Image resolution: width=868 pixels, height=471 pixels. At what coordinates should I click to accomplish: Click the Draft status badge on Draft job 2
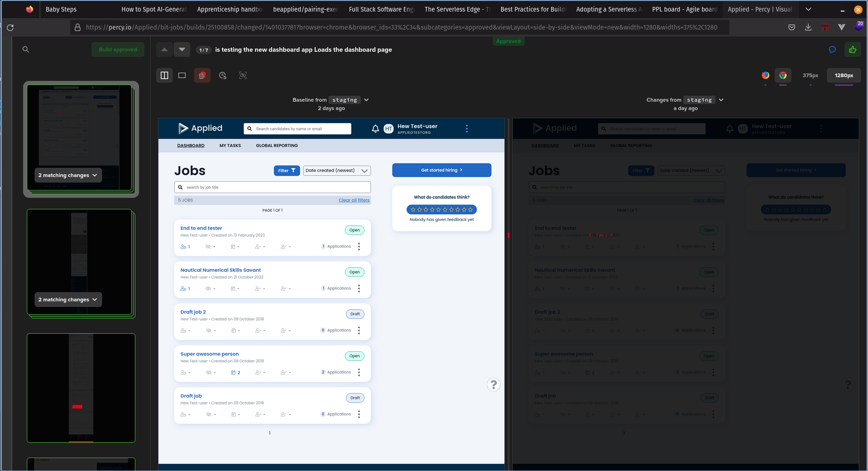[355, 314]
